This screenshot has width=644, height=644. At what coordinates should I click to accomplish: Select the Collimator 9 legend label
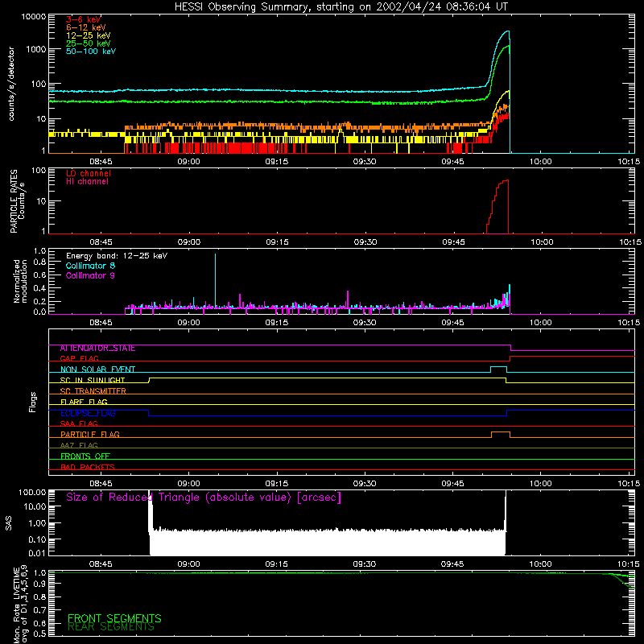[90, 275]
